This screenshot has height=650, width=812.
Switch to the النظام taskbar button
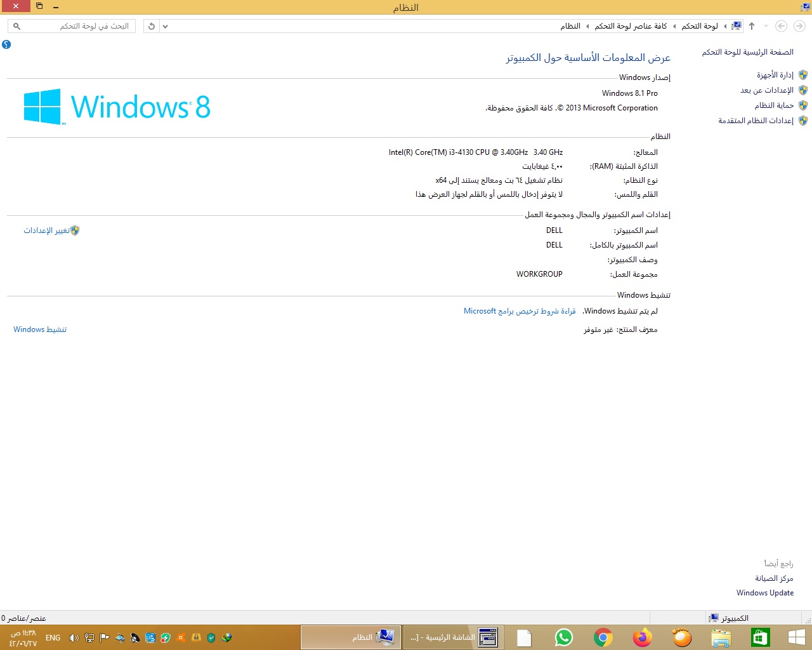click(351, 637)
